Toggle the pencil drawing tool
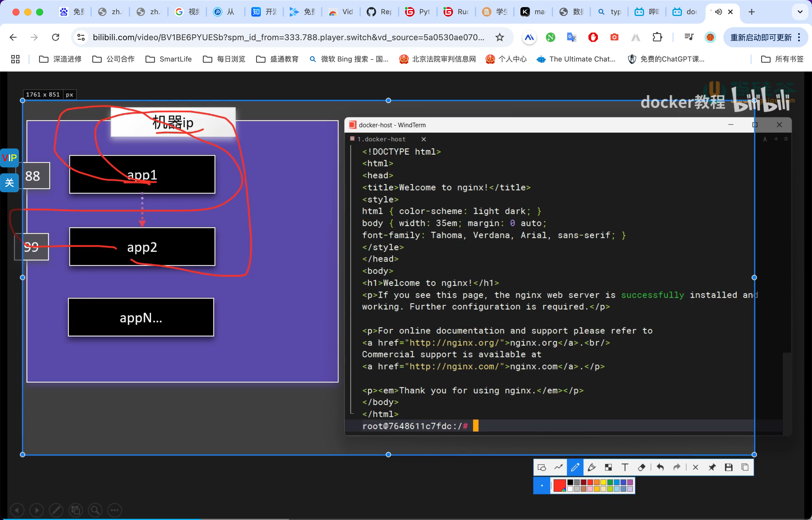 (575, 467)
